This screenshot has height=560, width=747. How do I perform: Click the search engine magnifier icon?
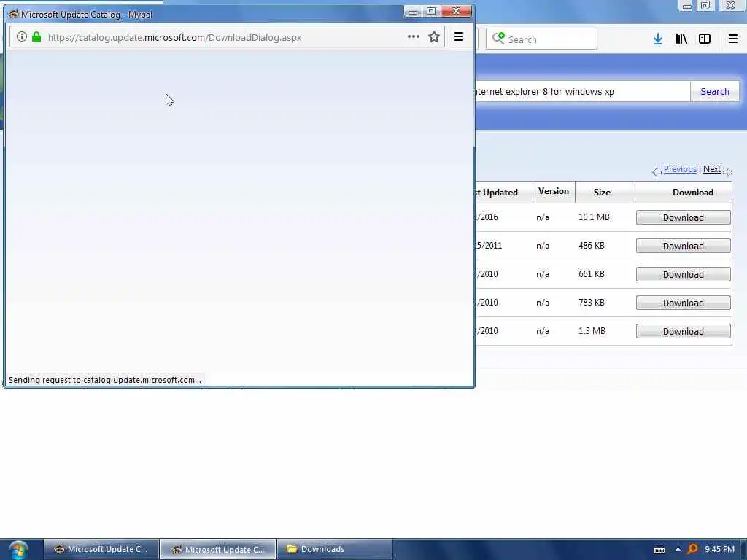(x=498, y=38)
